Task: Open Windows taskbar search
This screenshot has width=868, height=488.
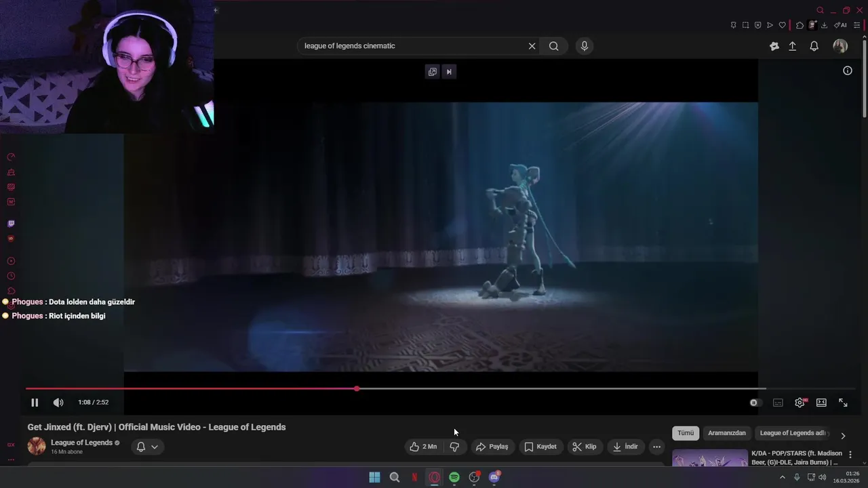Action: coord(395,477)
